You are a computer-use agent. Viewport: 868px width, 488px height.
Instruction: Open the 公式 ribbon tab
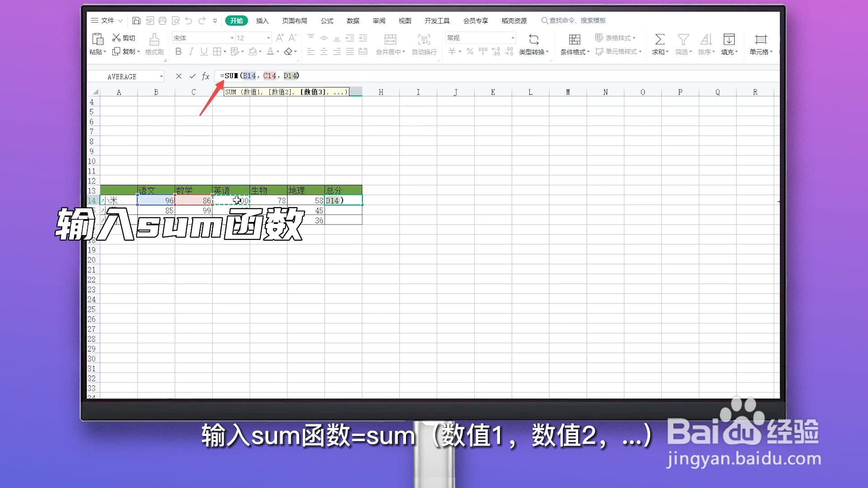click(327, 20)
